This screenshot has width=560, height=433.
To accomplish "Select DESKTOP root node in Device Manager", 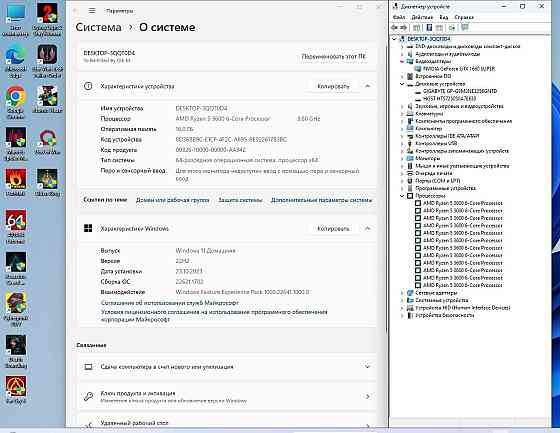I will (428, 39).
